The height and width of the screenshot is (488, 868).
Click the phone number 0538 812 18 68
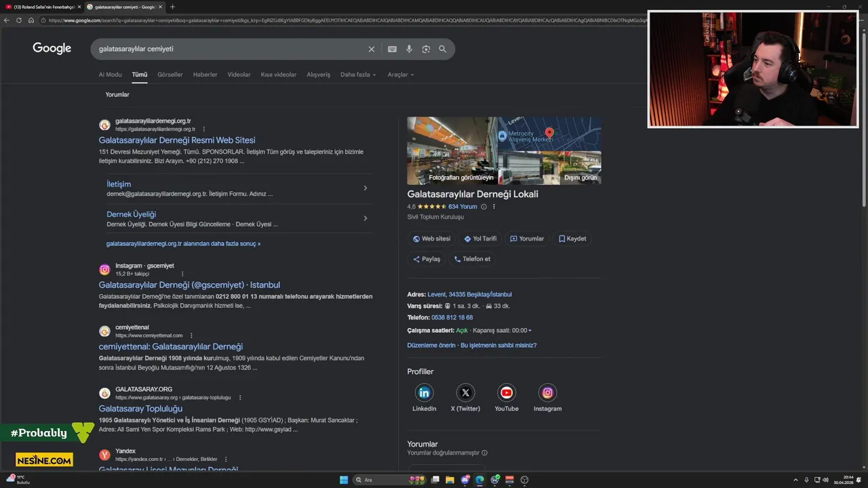(452, 317)
